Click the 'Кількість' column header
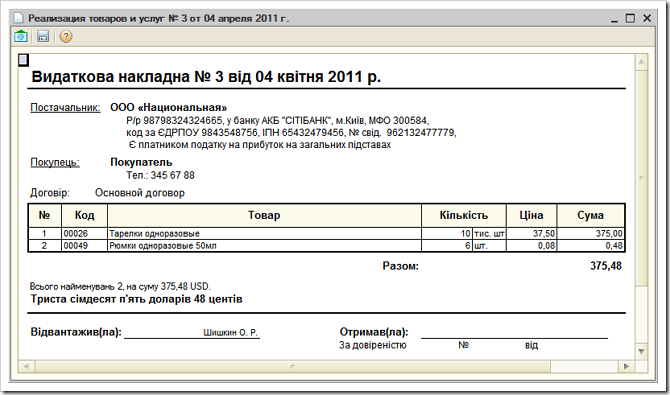670x395 pixels. coord(464,215)
